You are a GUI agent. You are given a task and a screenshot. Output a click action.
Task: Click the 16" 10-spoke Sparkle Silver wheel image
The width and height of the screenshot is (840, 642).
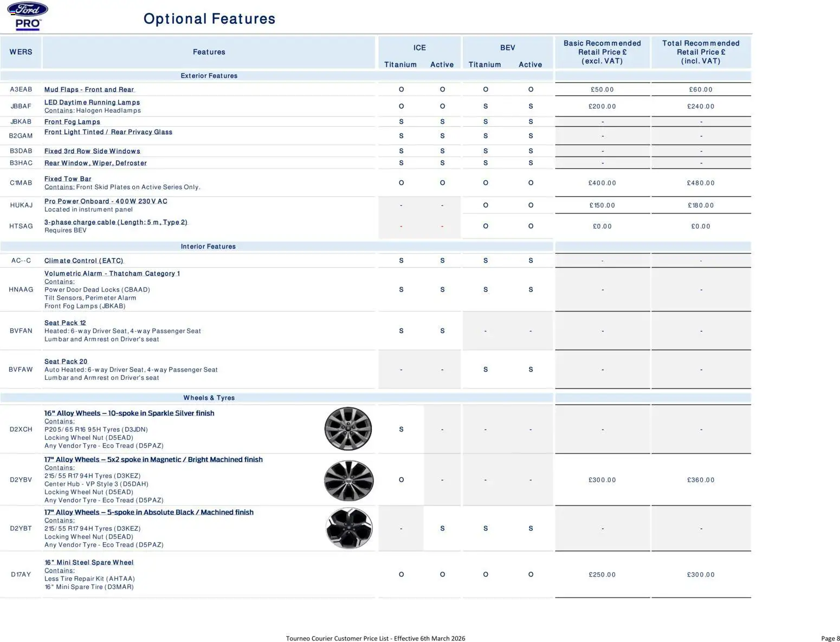coord(348,429)
